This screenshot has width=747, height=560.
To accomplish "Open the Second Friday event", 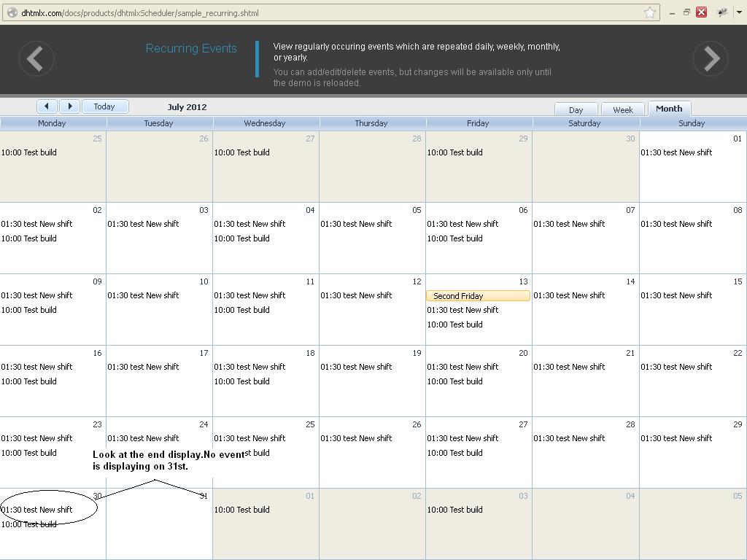I will click(478, 296).
